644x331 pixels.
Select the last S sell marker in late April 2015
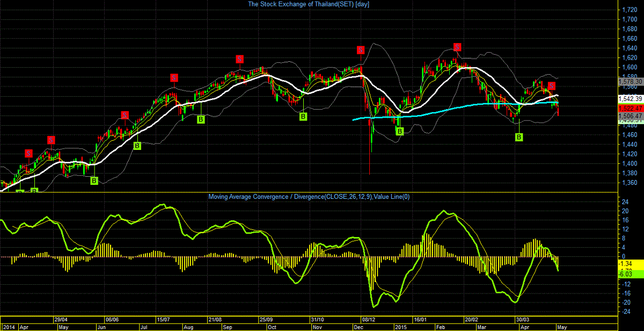[x=552, y=85]
